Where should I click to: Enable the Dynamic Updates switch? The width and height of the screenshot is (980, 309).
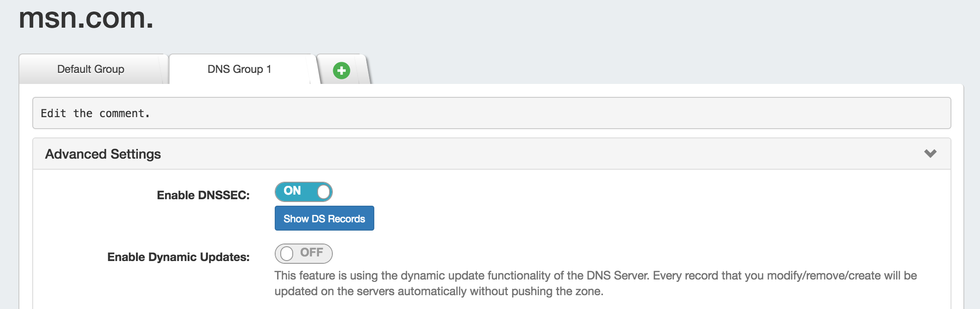click(303, 253)
